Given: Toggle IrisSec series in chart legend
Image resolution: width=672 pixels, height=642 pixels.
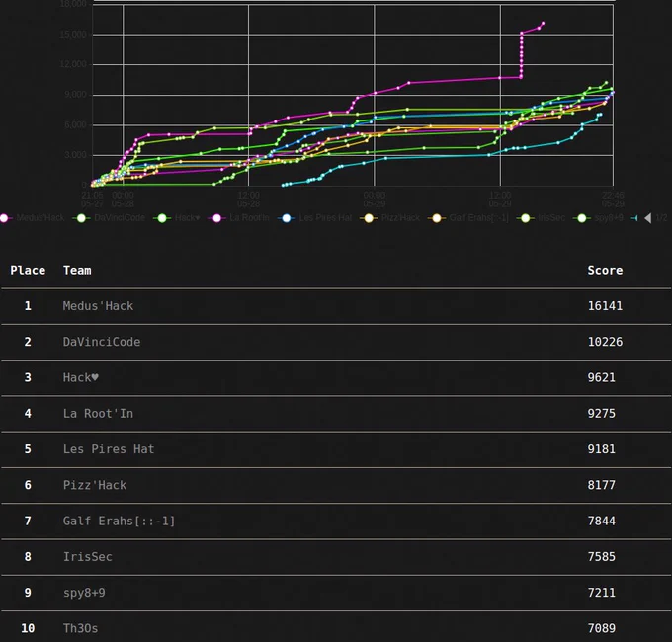Looking at the screenshot, I should pos(542,218).
